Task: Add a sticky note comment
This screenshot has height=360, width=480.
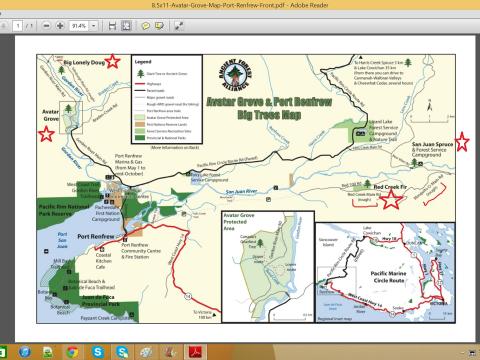Action: point(145,26)
